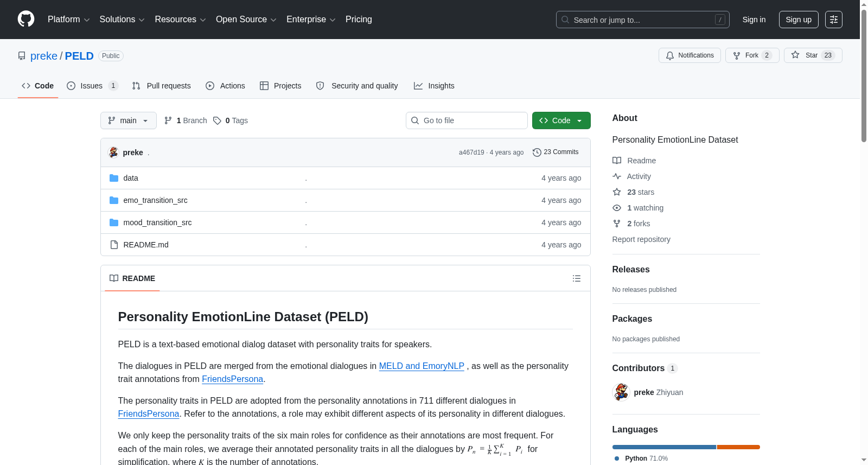Open the README.md file

coord(146,245)
